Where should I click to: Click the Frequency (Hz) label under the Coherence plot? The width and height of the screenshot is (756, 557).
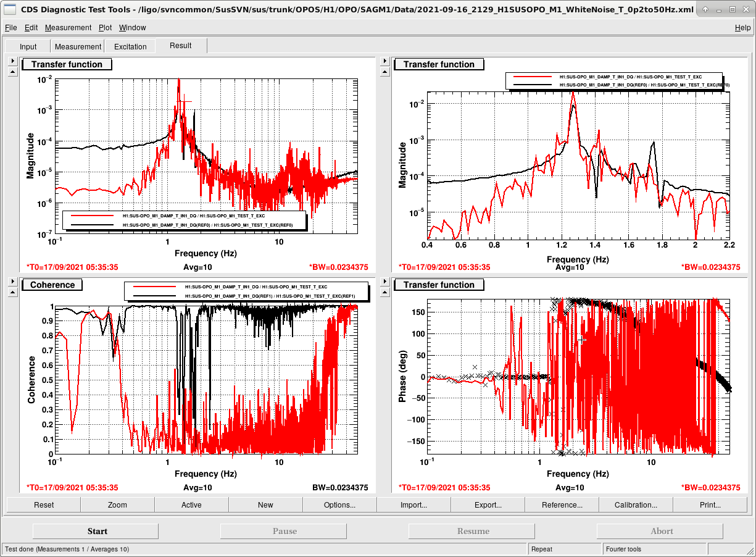(206, 474)
